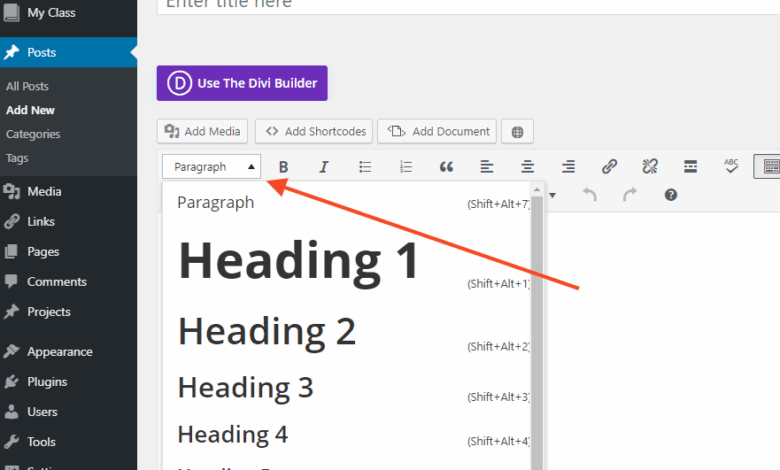Choose Heading 3 from format list
The height and width of the screenshot is (470, 780).
[x=246, y=386]
